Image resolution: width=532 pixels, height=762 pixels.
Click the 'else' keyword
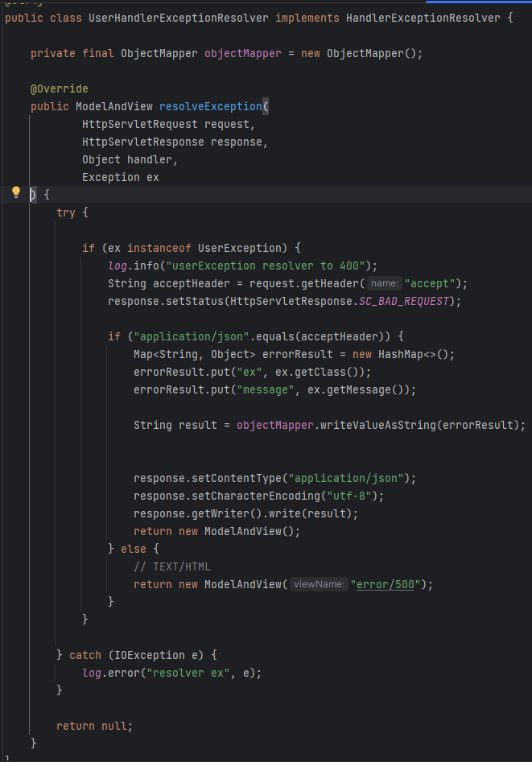134,549
